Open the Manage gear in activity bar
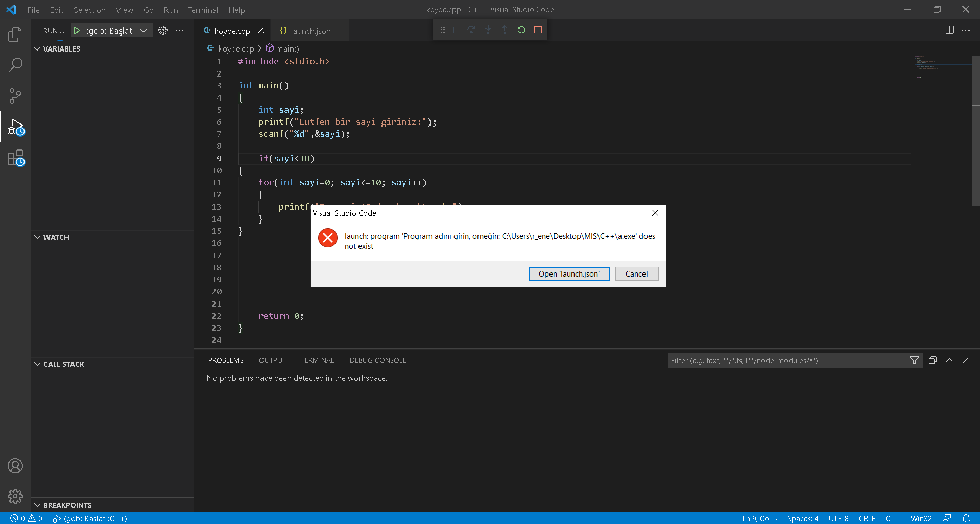 [x=15, y=496]
